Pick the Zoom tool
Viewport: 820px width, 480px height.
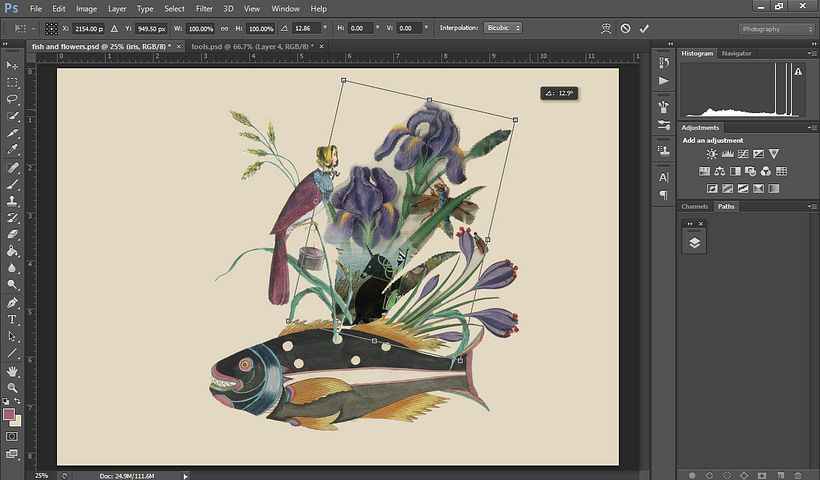pos(13,387)
